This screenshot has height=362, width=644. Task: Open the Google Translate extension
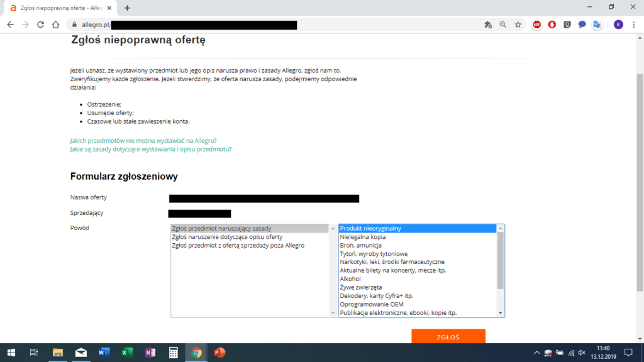click(x=597, y=25)
